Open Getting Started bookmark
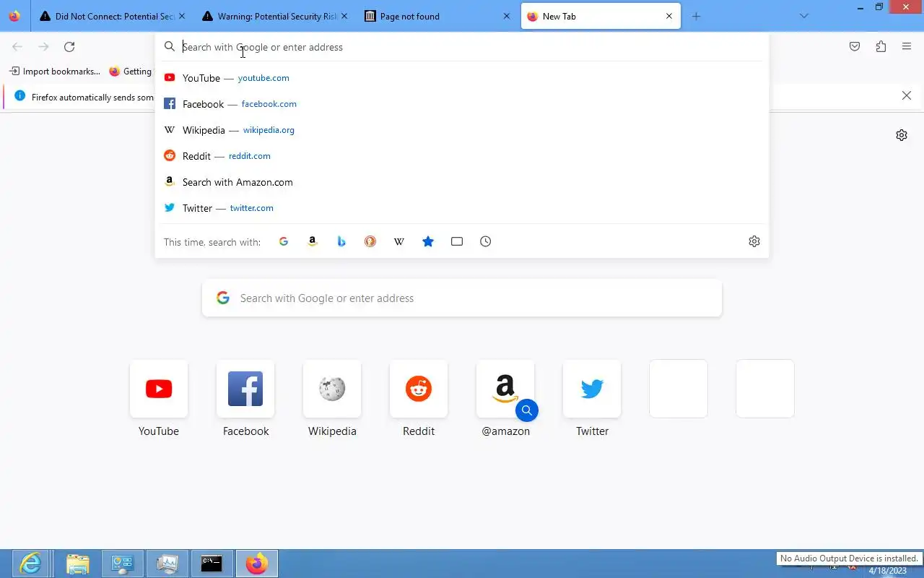924x578 pixels. point(131,72)
